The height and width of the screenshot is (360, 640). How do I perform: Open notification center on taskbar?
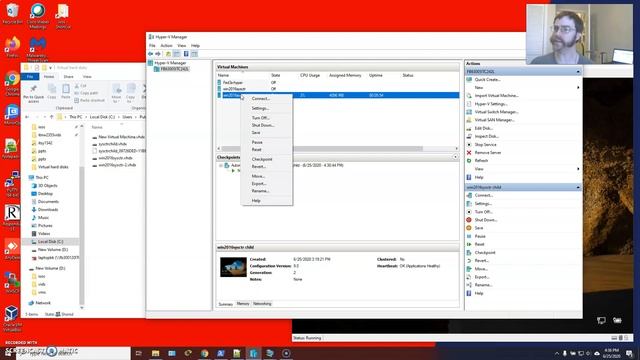(629, 353)
